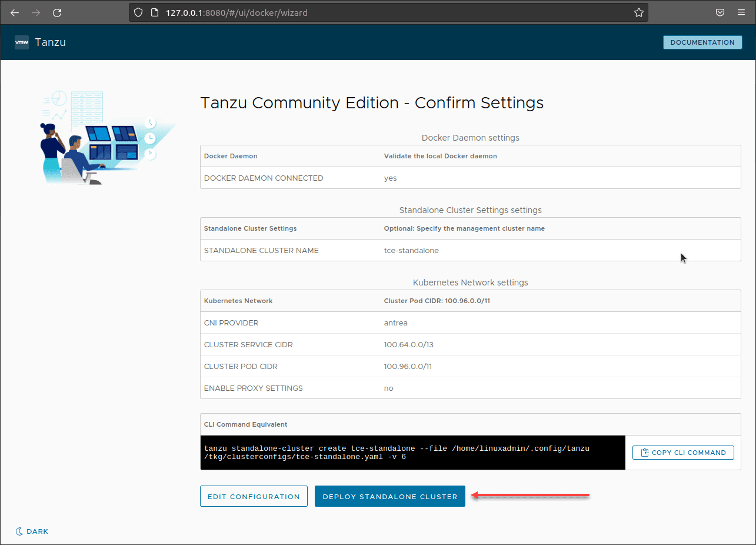Click 'CNI PROVIDER' row label
756x545 pixels.
click(x=231, y=323)
